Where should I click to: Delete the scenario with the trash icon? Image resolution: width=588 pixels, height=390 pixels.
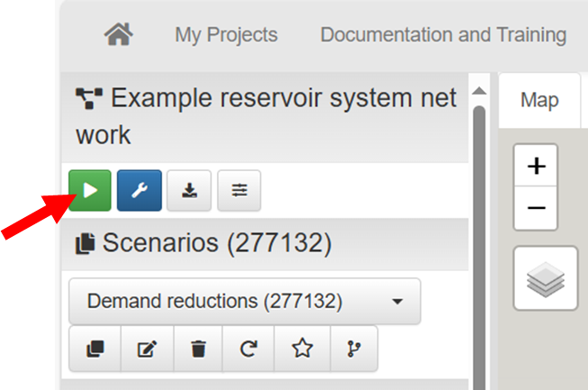pyautogui.click(x=197, y=349)
